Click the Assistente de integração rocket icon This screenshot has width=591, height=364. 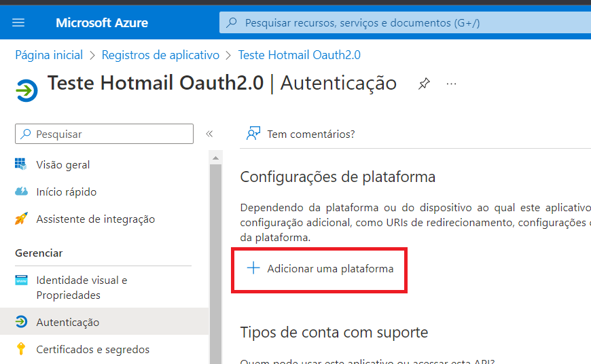click(x=22, y=219)
